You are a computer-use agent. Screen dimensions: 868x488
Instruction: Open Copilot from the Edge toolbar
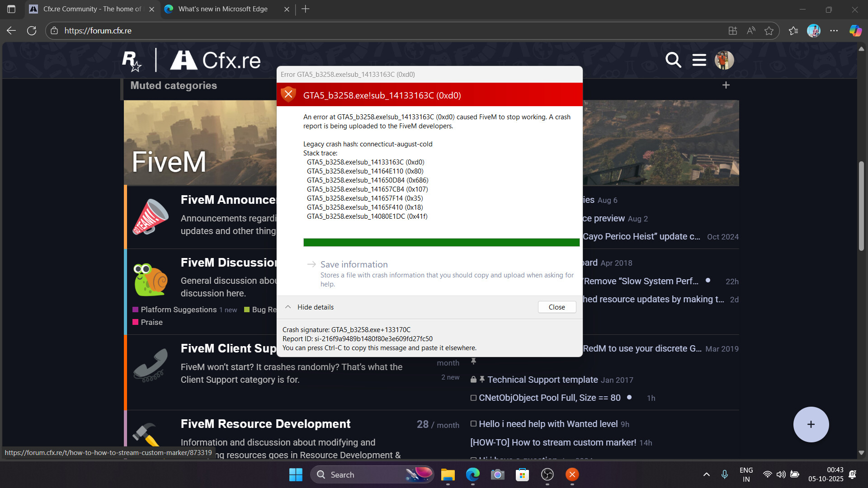tap(855, 30)
